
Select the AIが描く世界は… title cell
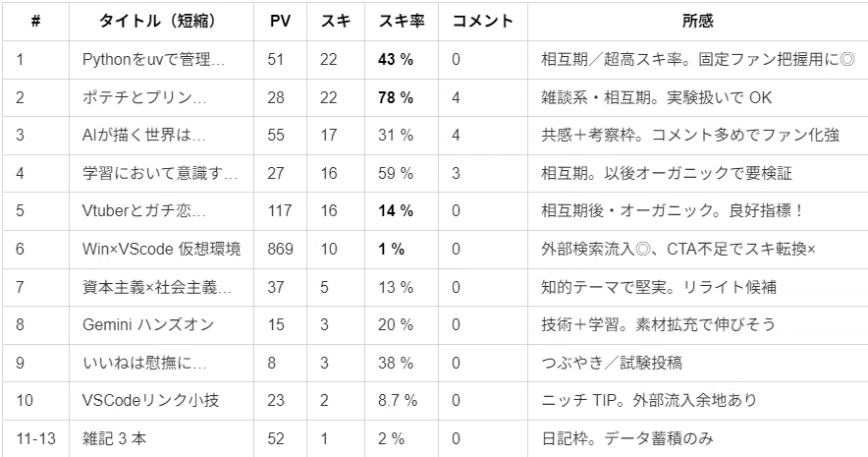click(160, 136)
